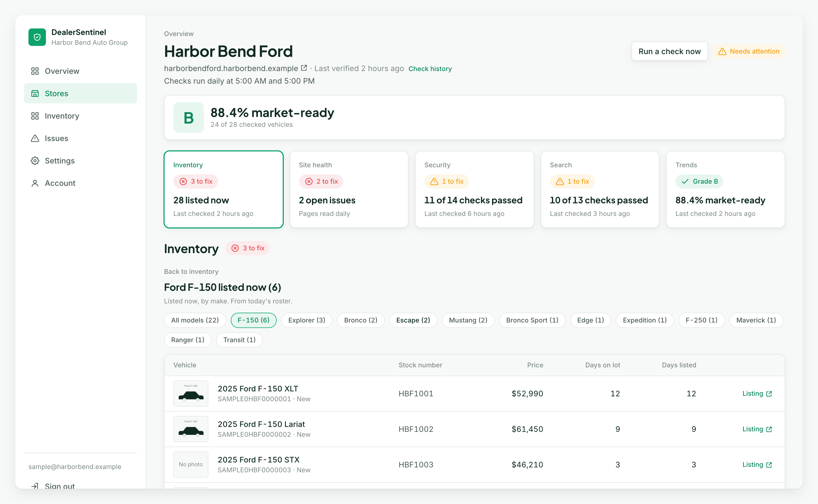Go to Stores in the sidebar

[x=80, y=93]
